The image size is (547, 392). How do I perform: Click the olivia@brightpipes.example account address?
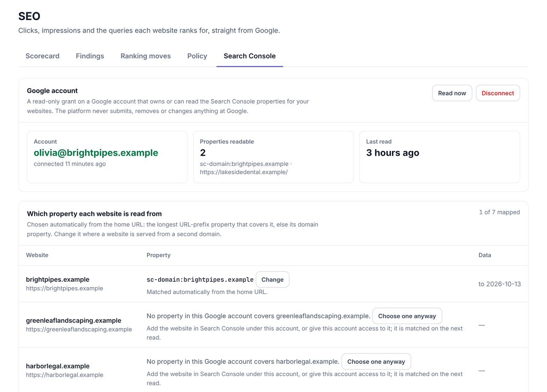96,153
